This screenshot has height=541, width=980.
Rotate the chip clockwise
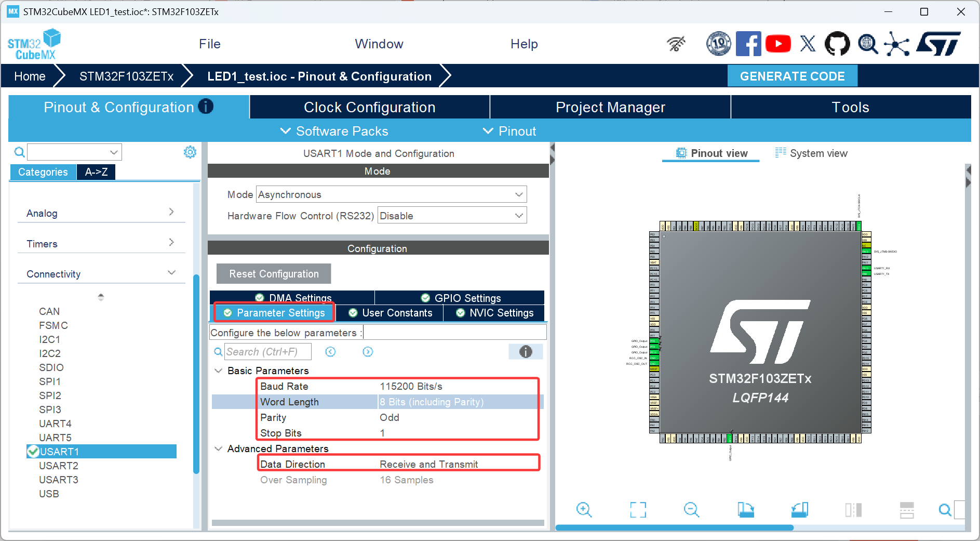(746, 510)
